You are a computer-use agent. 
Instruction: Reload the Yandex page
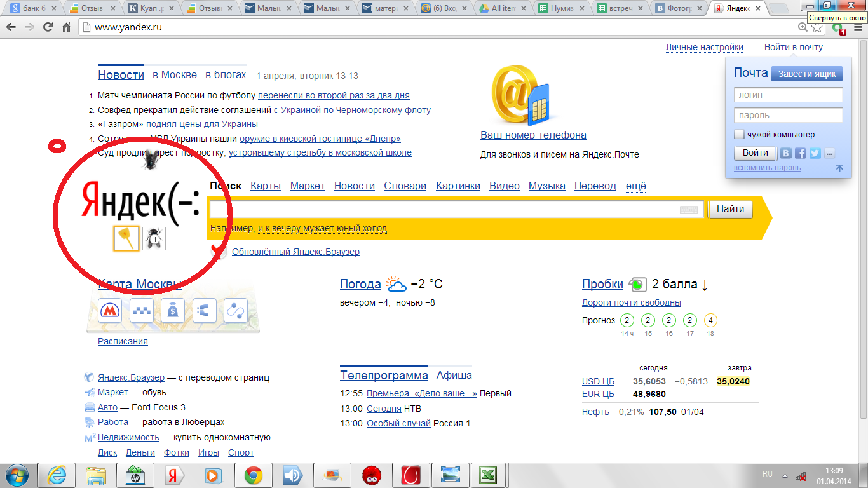pyautogui.click(x=48, y=27)
